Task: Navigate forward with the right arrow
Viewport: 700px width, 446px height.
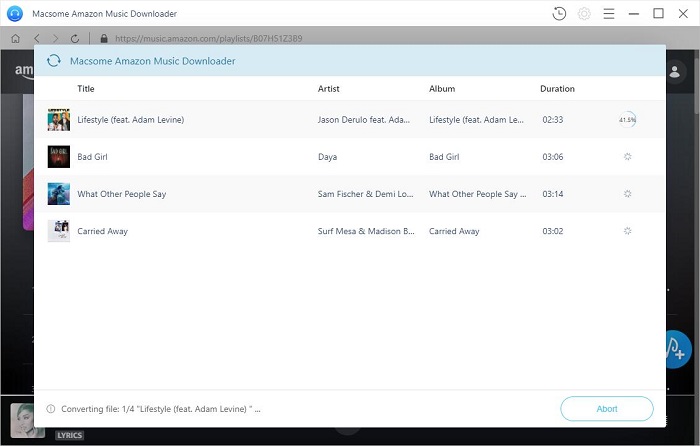Action: pyautogui.click(x=55, y=38)
